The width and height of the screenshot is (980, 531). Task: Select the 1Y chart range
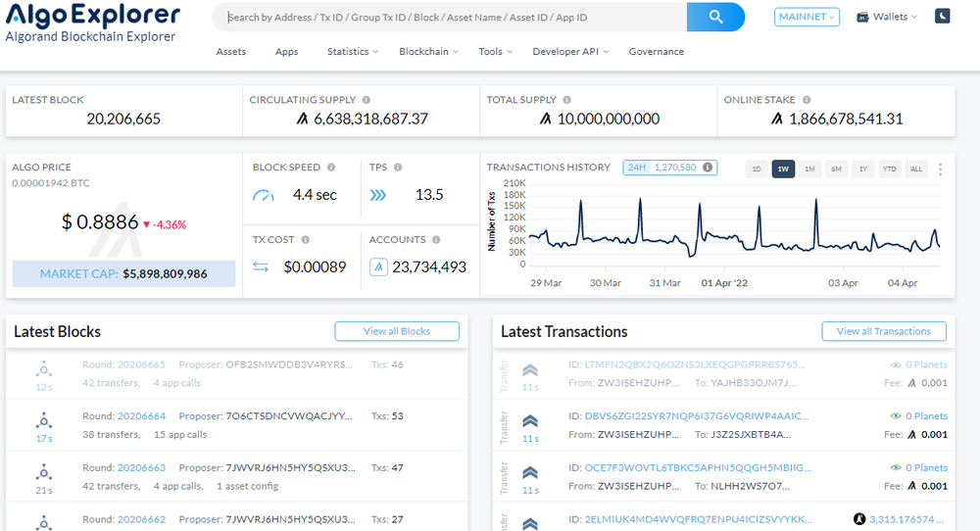click(x=863, y=169)
